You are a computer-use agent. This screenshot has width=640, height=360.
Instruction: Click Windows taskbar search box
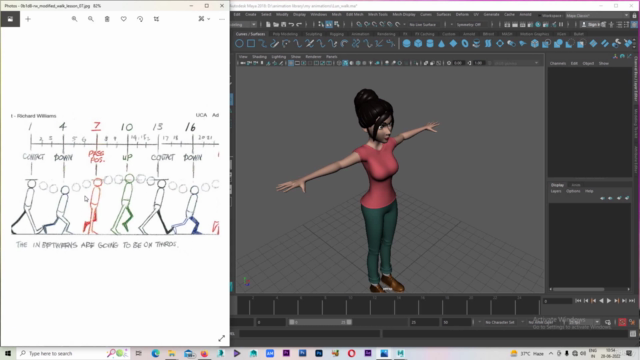pyautogui.click(x=73, y=353)
